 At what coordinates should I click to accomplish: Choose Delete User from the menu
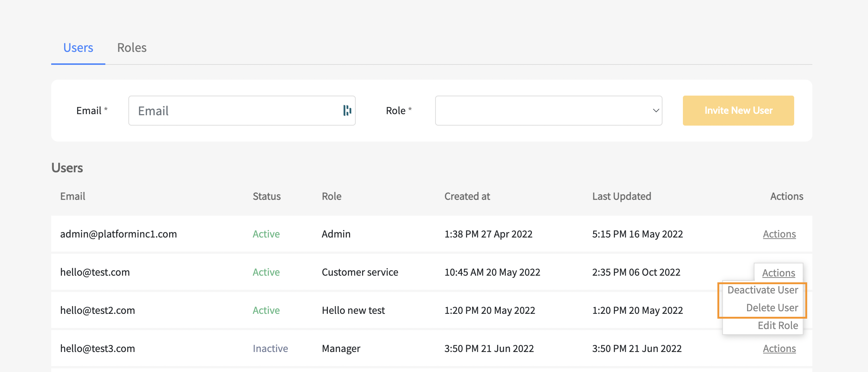772,308
